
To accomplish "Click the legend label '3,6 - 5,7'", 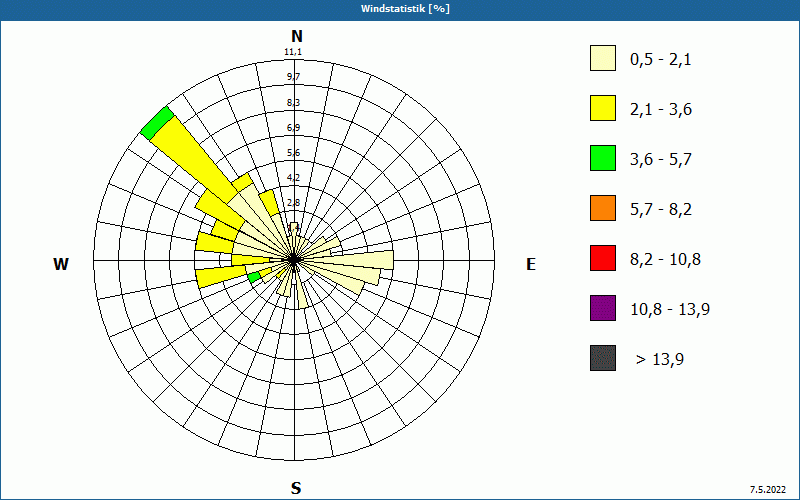I will click(661, 160).
